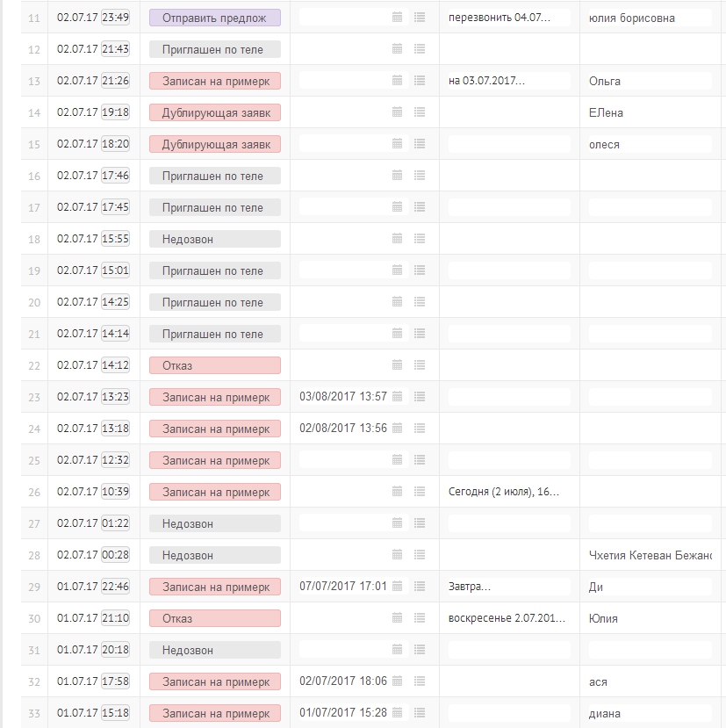Click the 00:28 time box in row 28
Image resolution: width=726 pixels, height=728 pixels.
(116, 555)
